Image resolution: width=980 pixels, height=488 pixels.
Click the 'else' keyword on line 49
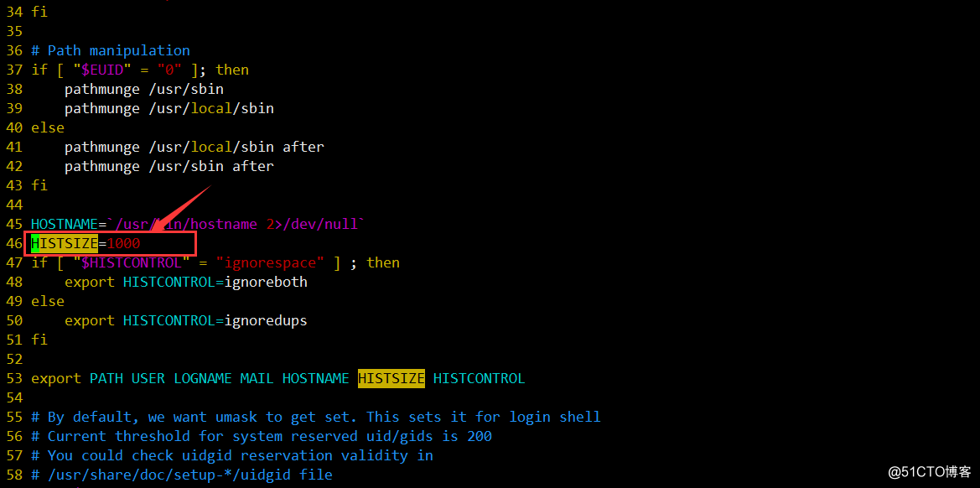click(48, 301)
